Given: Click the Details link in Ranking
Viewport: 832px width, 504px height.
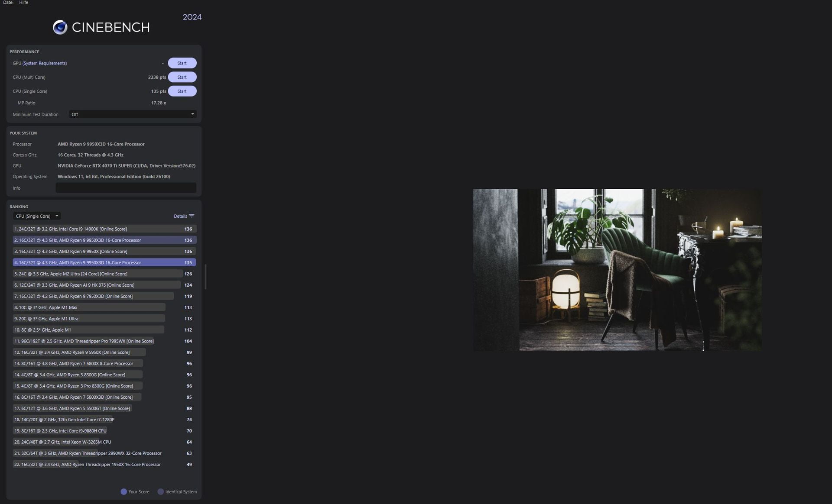Looking at the screenshot, I should coord(180,216).
